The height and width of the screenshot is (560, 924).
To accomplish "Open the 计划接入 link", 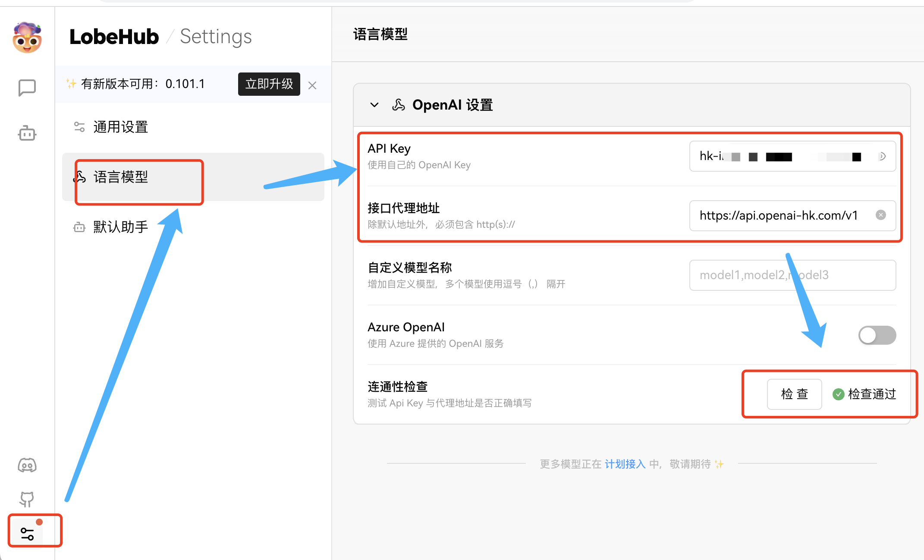I will click(625, 464).
